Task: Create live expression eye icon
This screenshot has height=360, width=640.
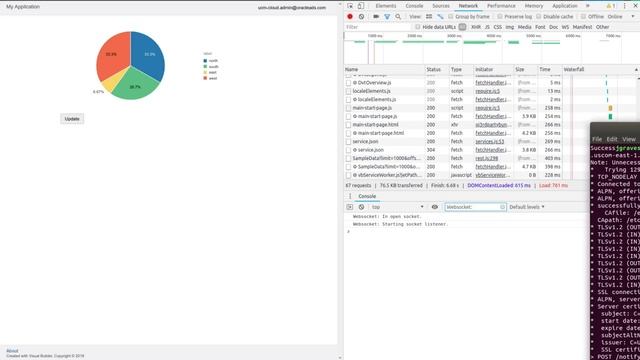Action: (435, 207)
